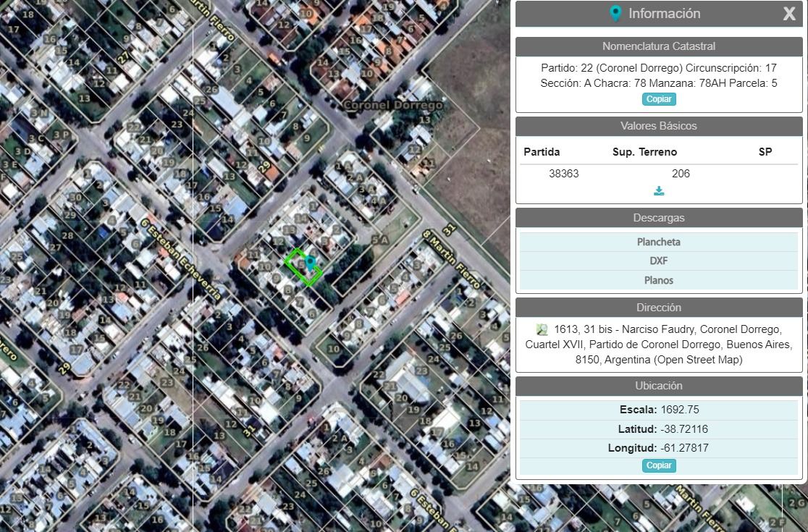Click the Descargas section header
Viewport: 808px width, 532px height.
(x=659, y=218)
